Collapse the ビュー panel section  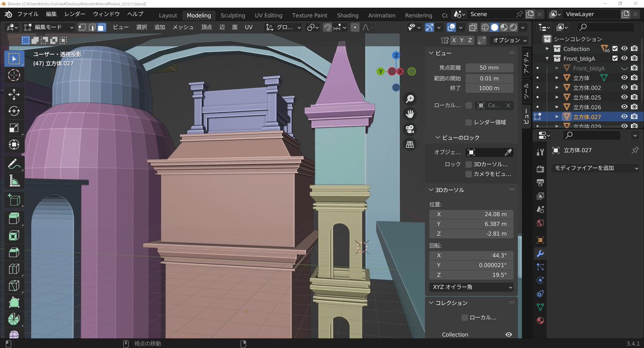pos(431,53)
